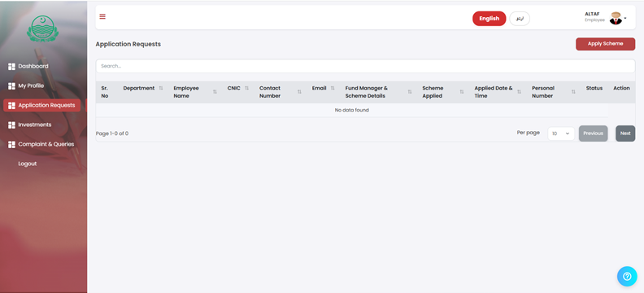Switch language to Urdu
644x293 pixels.
(520, 19)
